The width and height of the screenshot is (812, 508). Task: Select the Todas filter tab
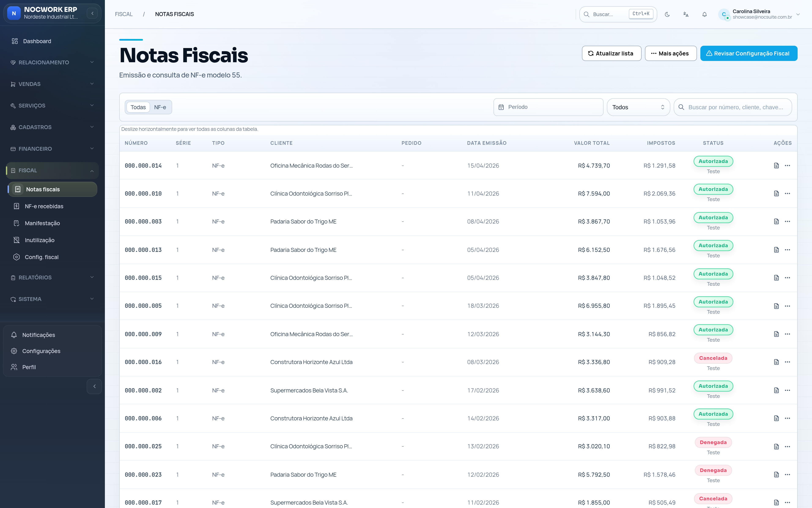coord(138,107)
